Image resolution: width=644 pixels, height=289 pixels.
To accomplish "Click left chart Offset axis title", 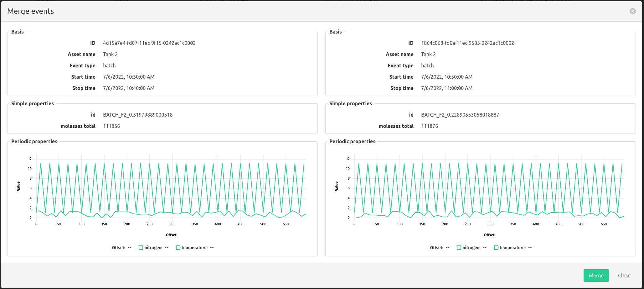I will tap(171, 235).
